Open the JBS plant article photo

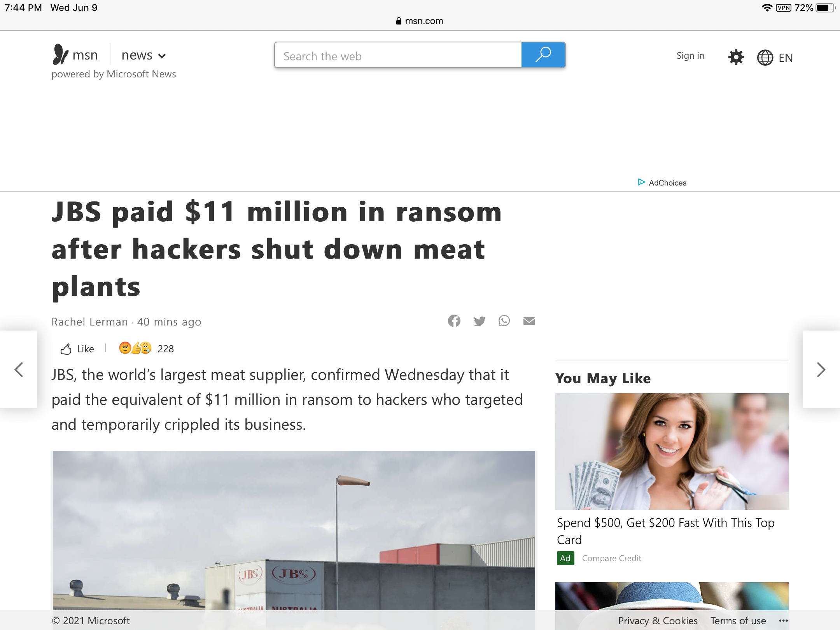coord(294,530)
